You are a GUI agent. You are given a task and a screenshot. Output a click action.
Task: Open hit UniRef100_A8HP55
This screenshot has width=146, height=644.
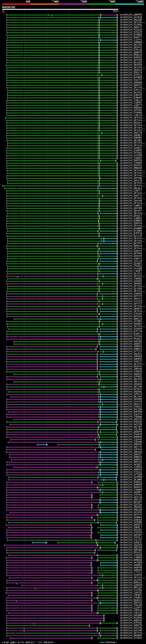[x=131, y=15]
